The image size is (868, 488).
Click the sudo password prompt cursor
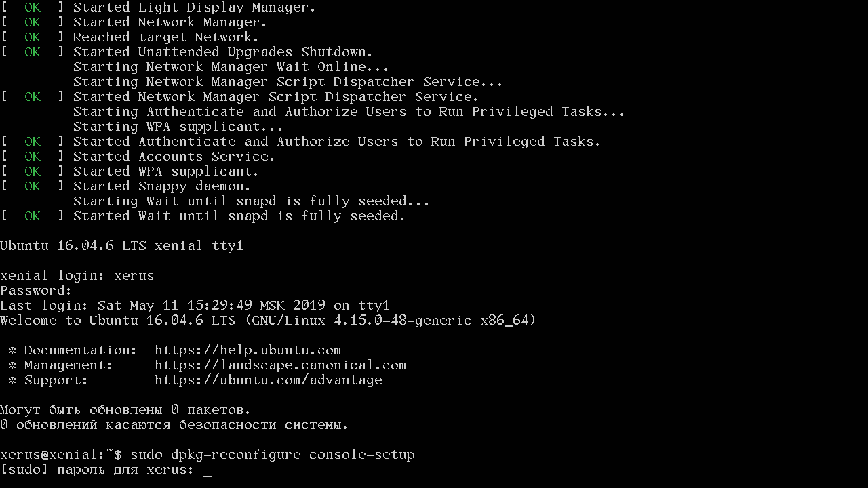(208, 470)
